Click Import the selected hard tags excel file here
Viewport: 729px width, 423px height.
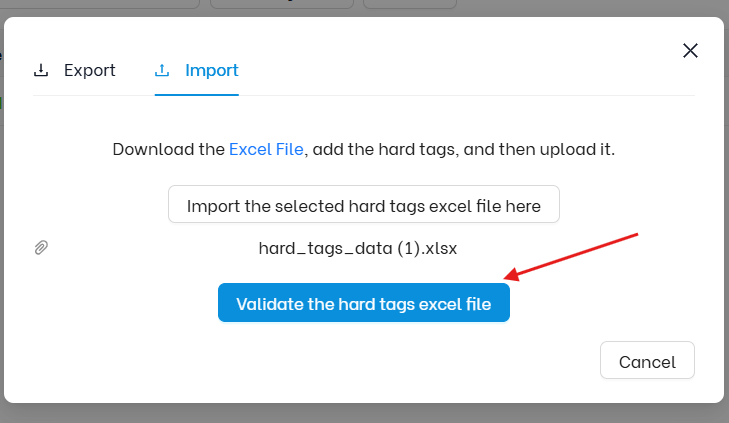pyautogui.click(x=364, y=205)
